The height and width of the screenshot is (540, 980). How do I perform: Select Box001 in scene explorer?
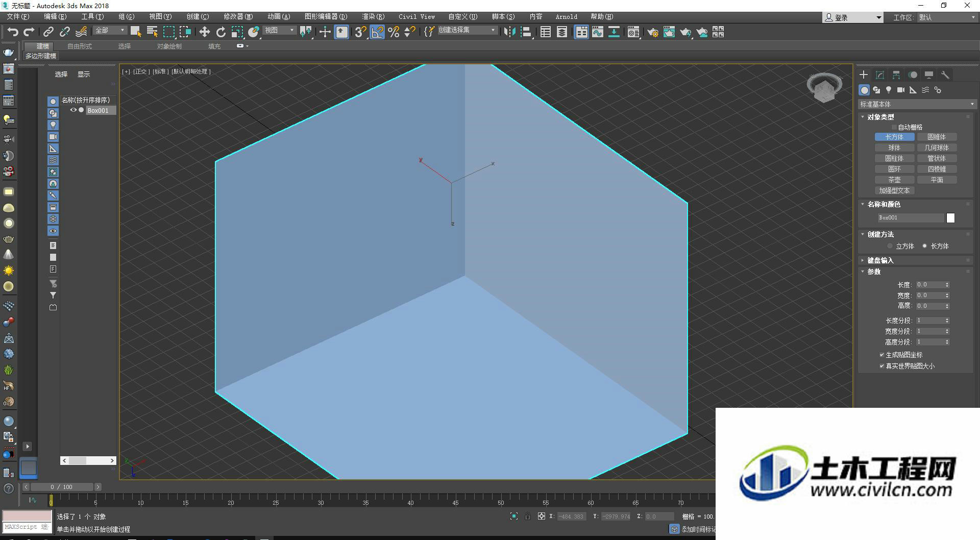(97, 110)
